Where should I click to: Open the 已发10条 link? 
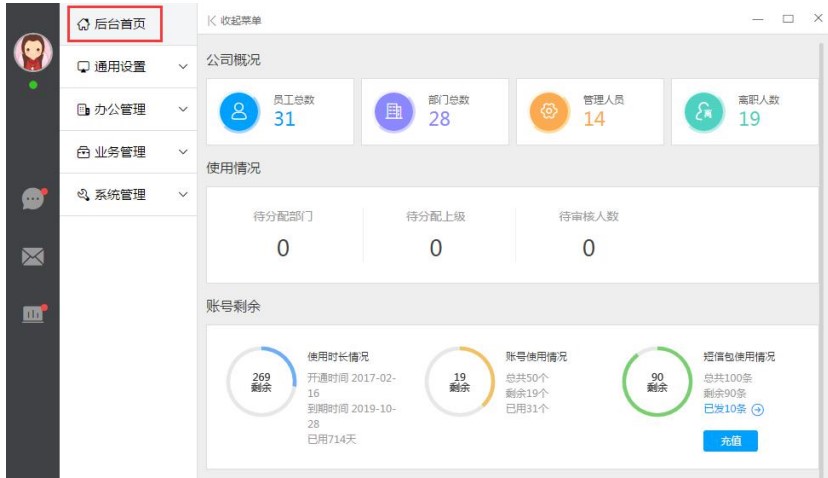point(725,409)
